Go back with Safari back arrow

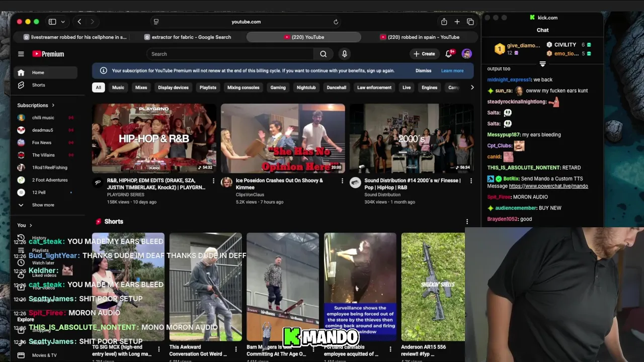coord(79,22)
